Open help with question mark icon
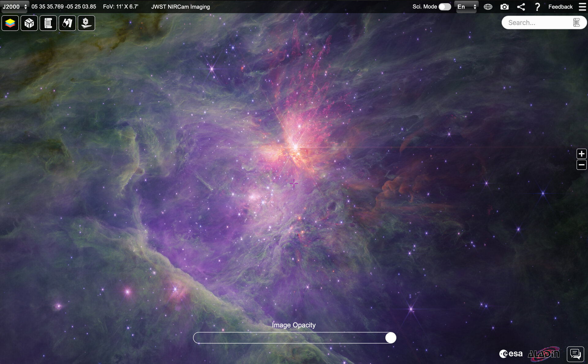Image resolution: width=588 pixels, height=364 pixels. click(537, 7)
